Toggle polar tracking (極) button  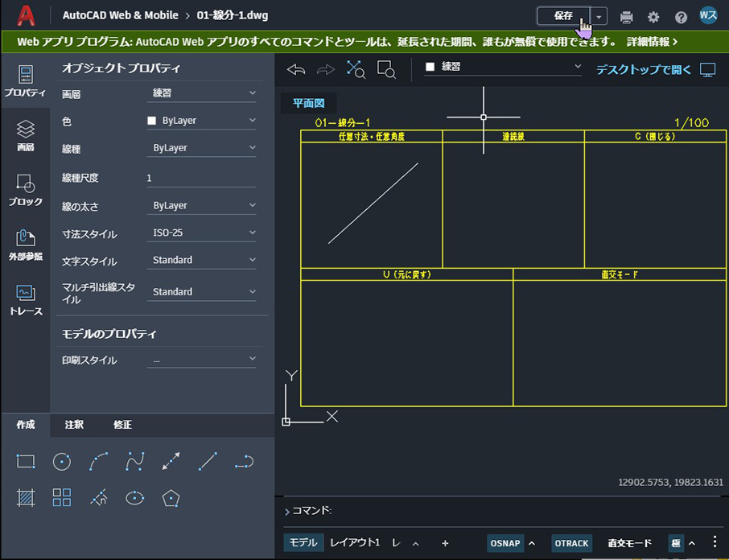[676, 543]
